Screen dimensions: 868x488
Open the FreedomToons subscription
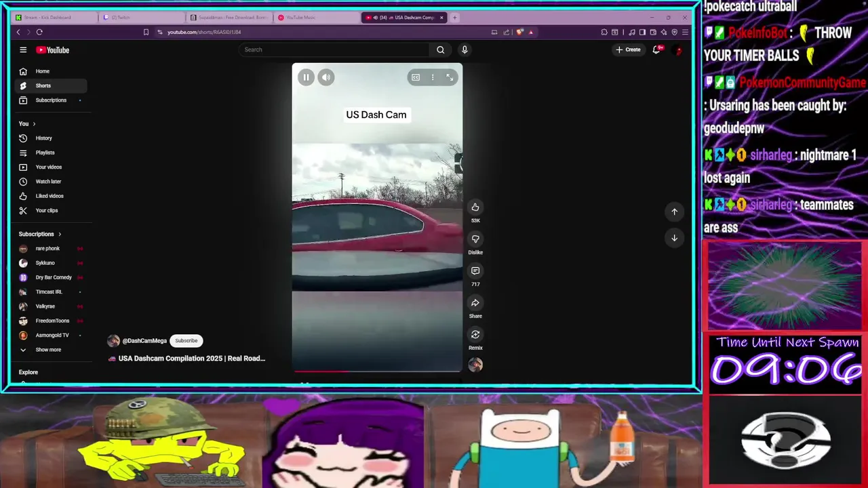pos(51,321)
